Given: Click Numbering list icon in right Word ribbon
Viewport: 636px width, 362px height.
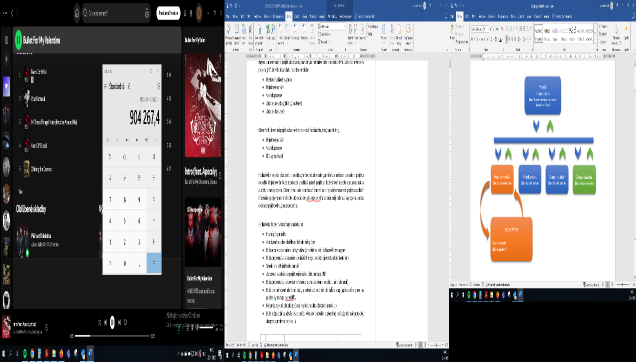Looking at the screenshot, I should click(x=511, y=29).
